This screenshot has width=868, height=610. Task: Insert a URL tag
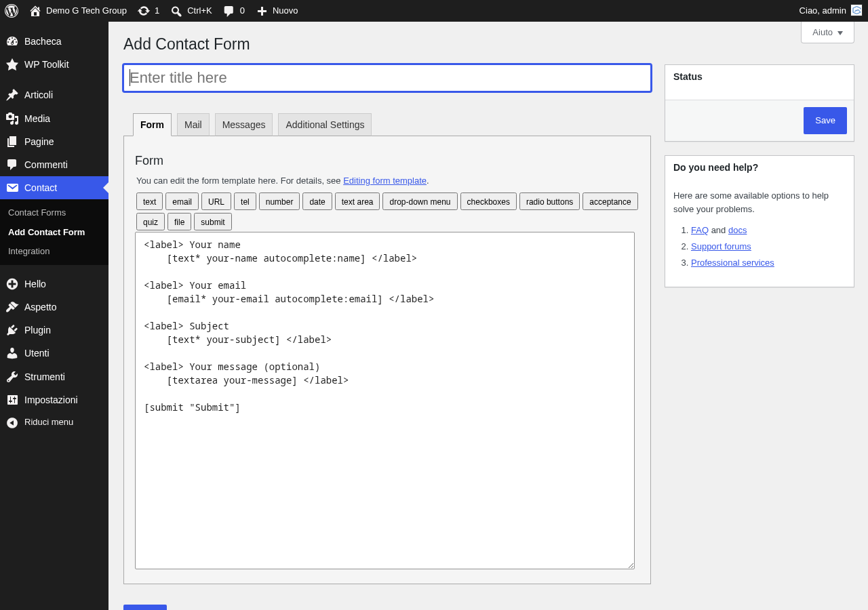(216, 201)
